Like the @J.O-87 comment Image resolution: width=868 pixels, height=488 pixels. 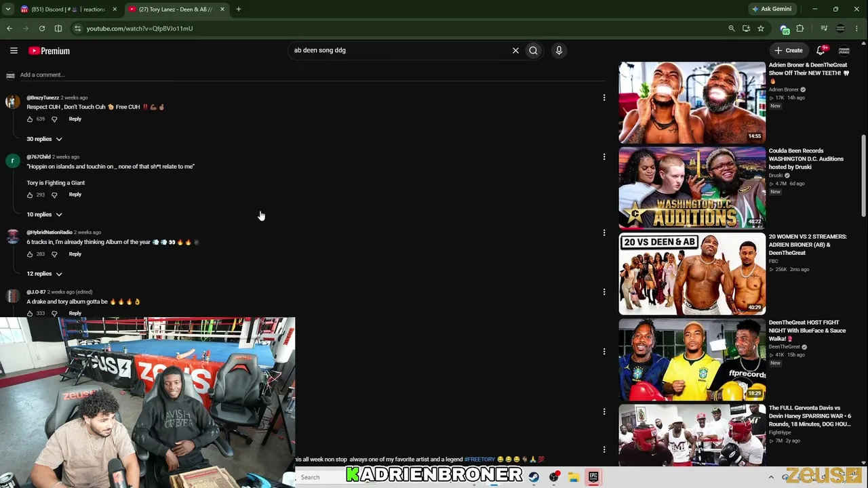30,313
